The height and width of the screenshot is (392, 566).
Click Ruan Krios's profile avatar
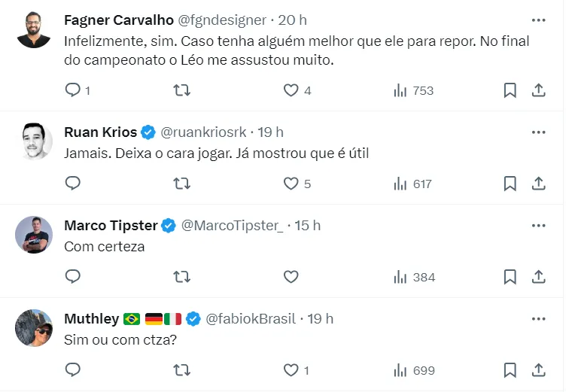34,141
